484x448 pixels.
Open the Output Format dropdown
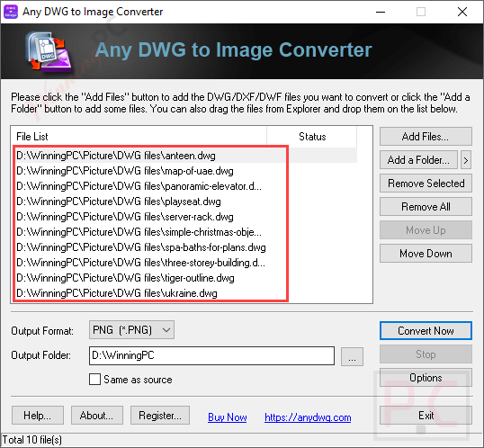[x=131, y=330]
